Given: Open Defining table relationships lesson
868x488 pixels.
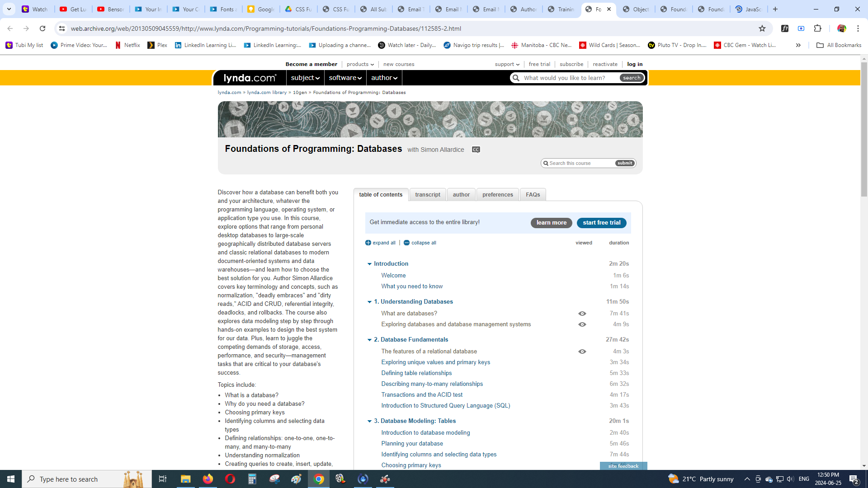Looking at the screenshot, I should tap(416, 373).
